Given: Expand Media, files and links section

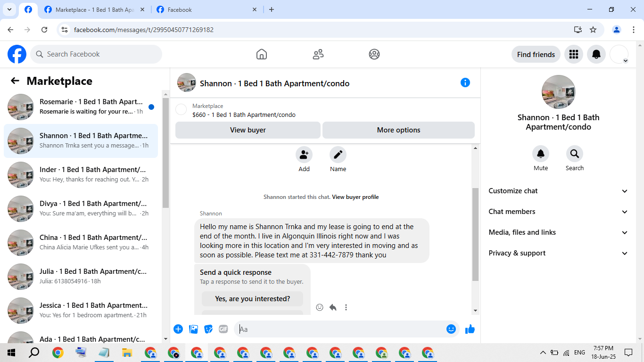Looking at the screenshot, I should pyautogui.click(x=558, y=232).
